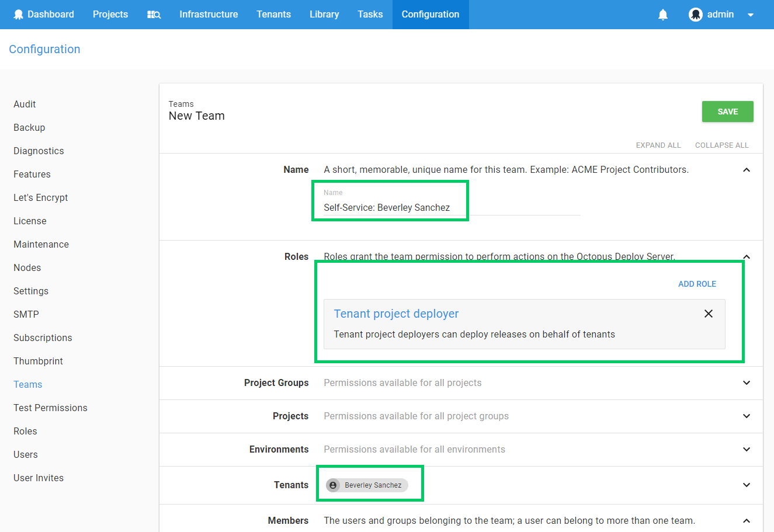Viewport: 774px width, 532px height.
Task: Open License in the sidebar
Action: 30,221
